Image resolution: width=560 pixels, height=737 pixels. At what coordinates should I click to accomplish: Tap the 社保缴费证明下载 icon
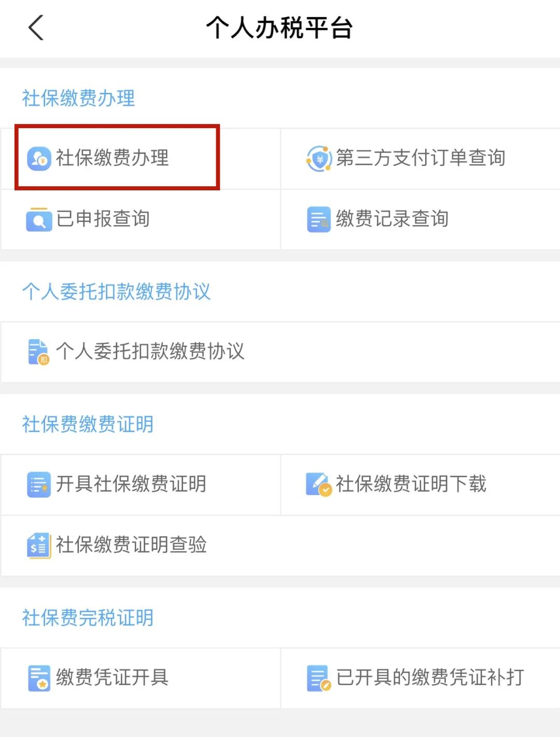318,484
